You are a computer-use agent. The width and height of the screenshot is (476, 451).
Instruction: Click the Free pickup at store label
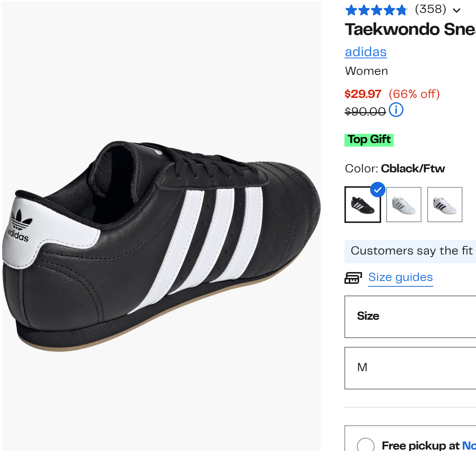[x=429, y=445]
